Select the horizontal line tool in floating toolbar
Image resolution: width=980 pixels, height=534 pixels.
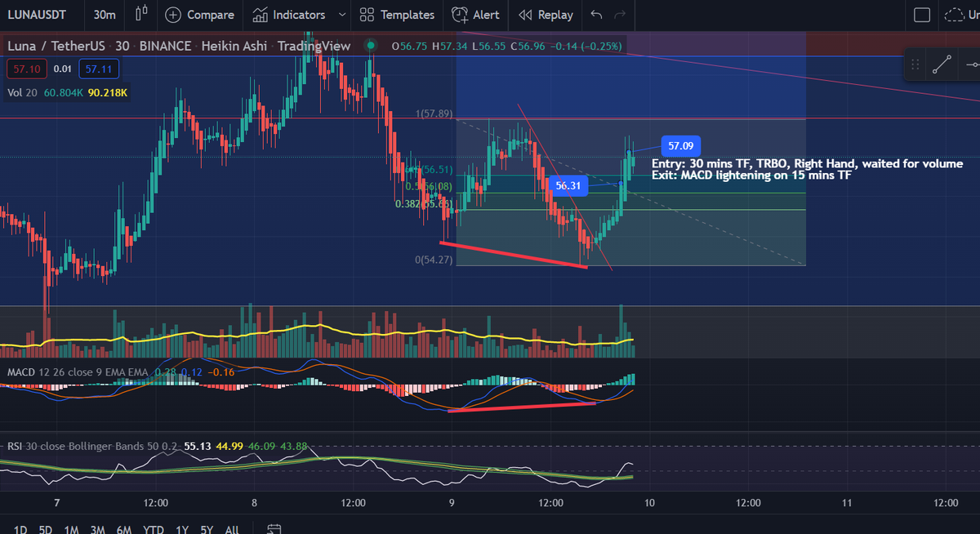tap(972, 64)
